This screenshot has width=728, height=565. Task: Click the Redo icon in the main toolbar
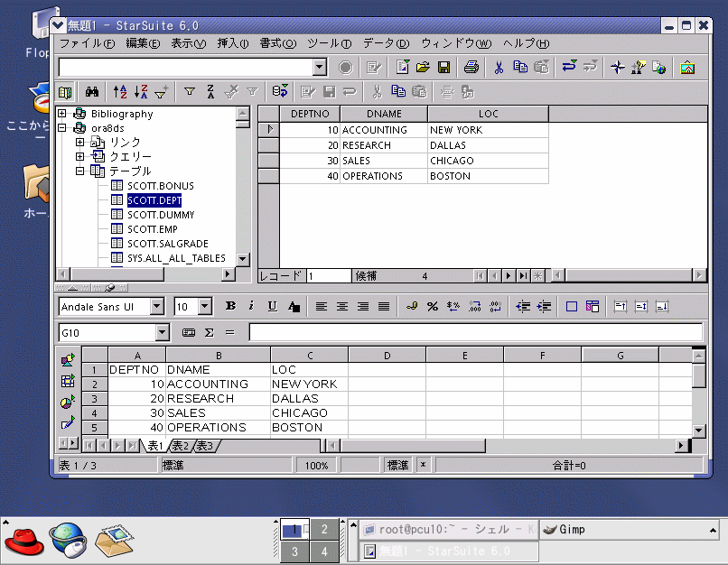coord(590,67)
